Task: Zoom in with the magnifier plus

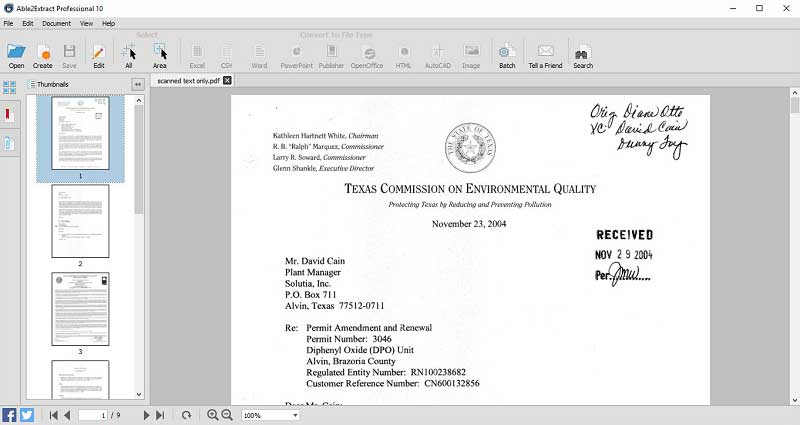Action: tap(213, 415)
